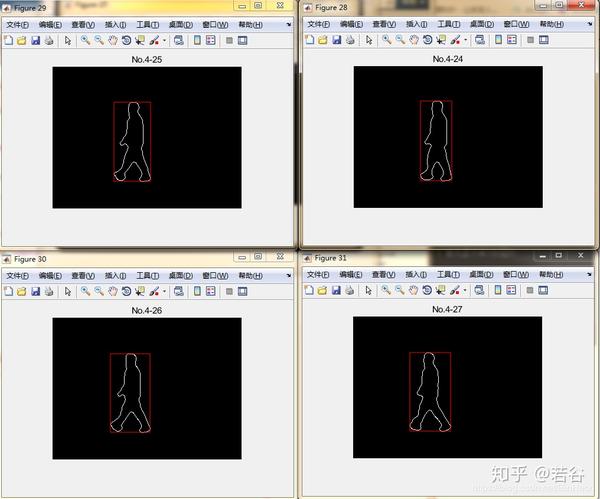This screenshot has width=600, height=499.
Task: Click Link Plot icon in Figure 28
Action: [x=480, y=40]
